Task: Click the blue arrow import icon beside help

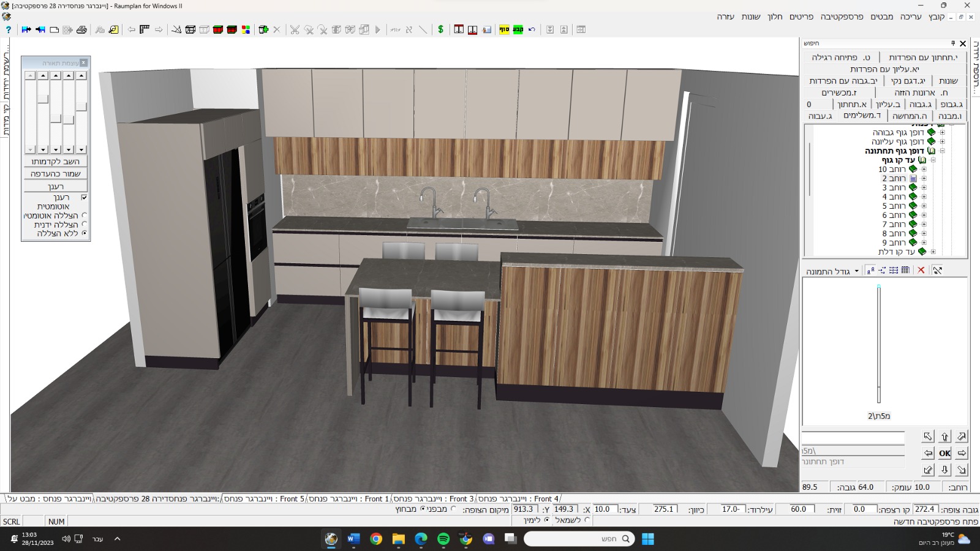Action: [26, 29]
